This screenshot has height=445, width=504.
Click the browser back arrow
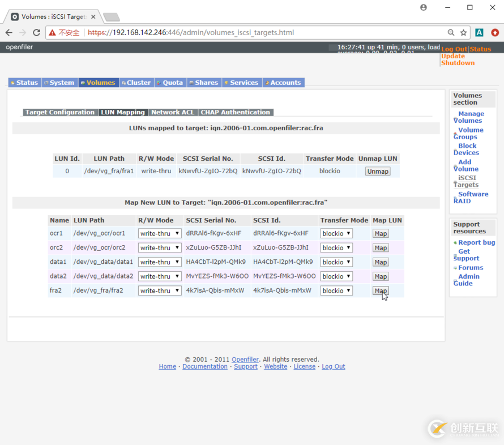tap(10, 33)
